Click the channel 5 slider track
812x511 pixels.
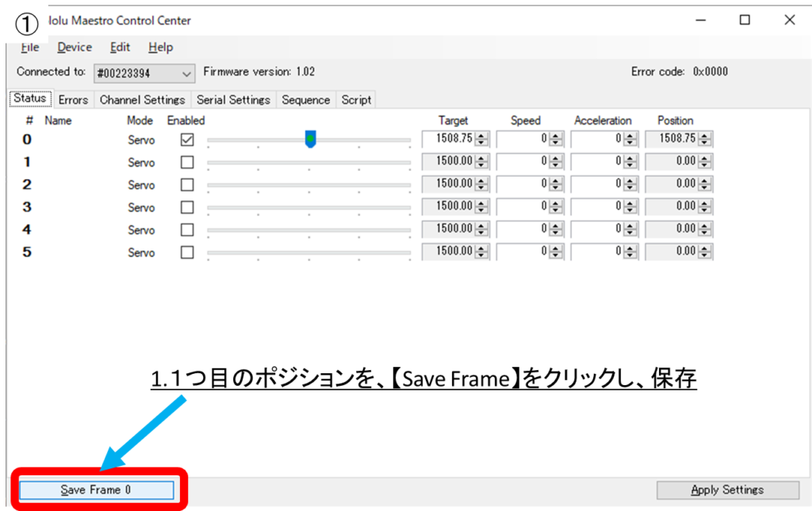308,253
